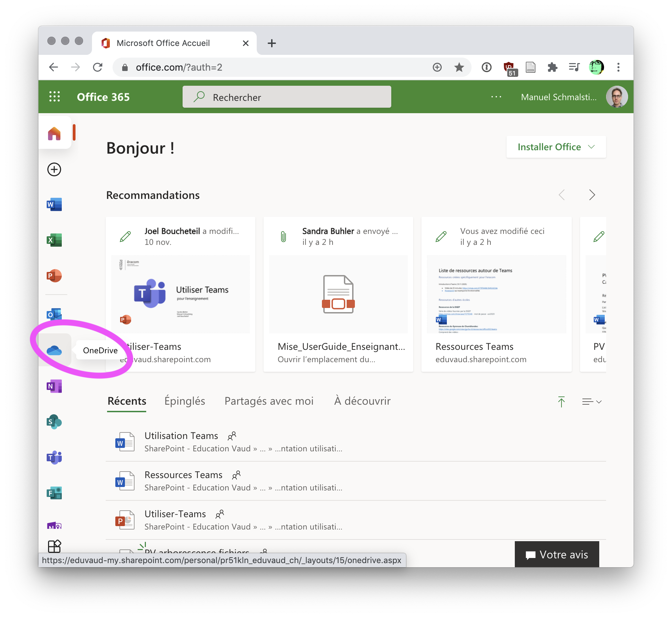The width and height of the screenshot is (672, 618).
Task: Switch to the Épinglés tab
Action: tap(185, 401)
